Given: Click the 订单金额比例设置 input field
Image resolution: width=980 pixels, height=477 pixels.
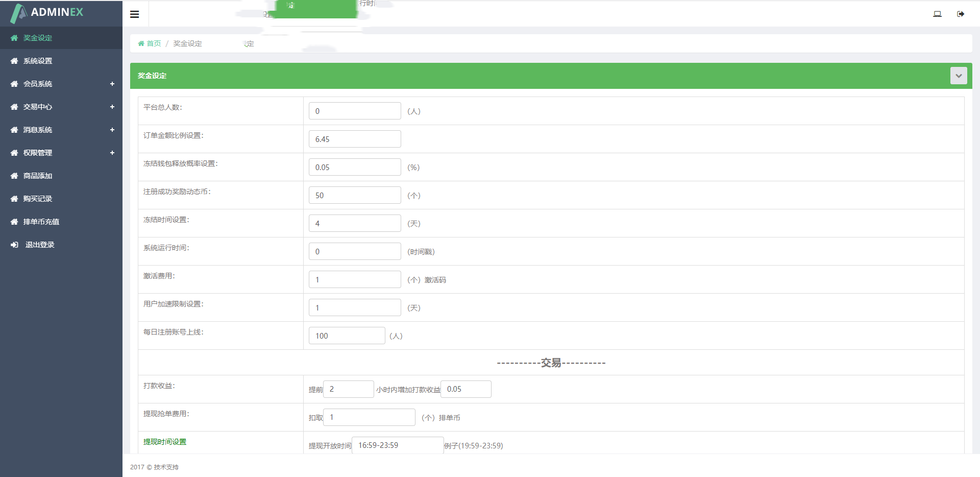Looking at the screenshot, I should 355,139.
